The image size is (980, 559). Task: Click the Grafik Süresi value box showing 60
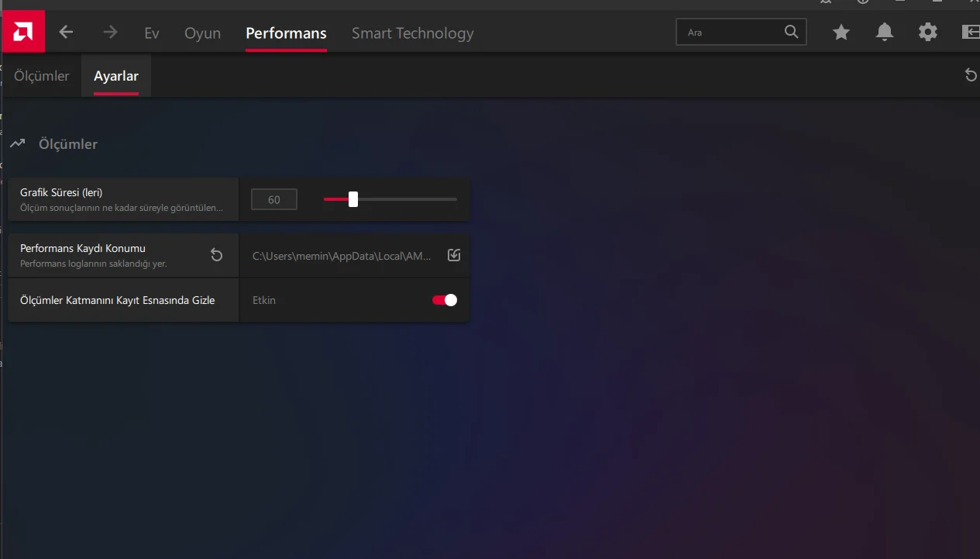[x=274, y=199]
